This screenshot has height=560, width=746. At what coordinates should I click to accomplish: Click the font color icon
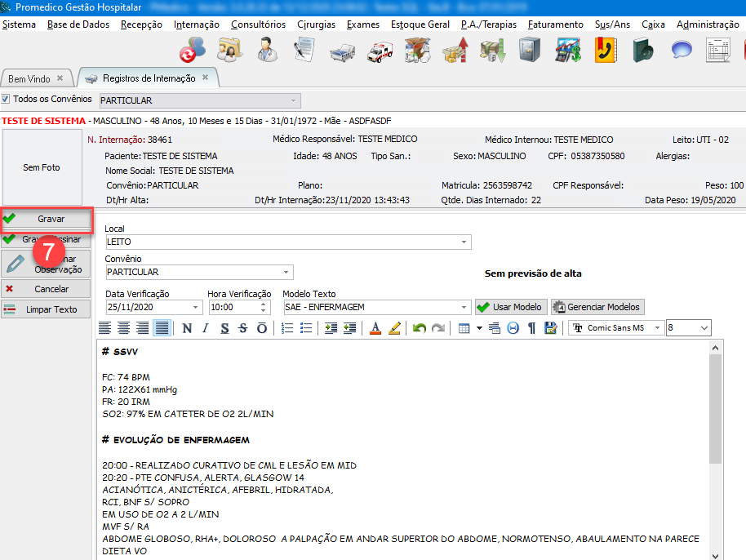point(375,328)
